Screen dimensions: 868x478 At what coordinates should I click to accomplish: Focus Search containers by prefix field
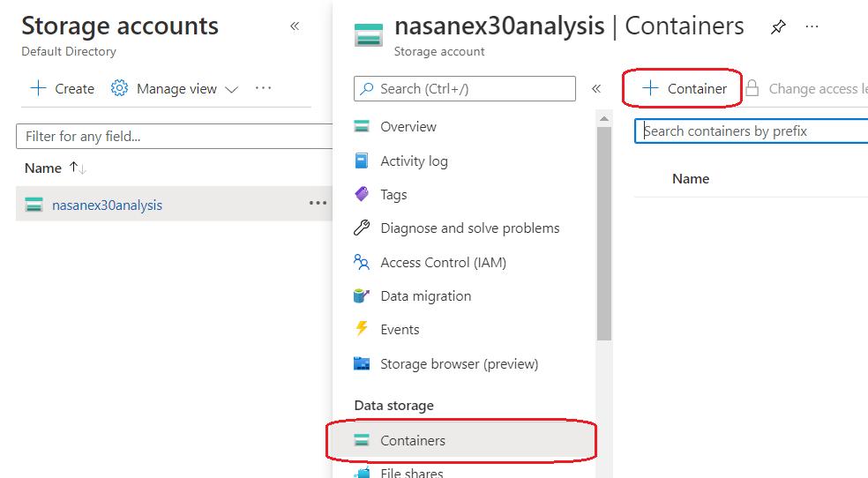point(752,131)
